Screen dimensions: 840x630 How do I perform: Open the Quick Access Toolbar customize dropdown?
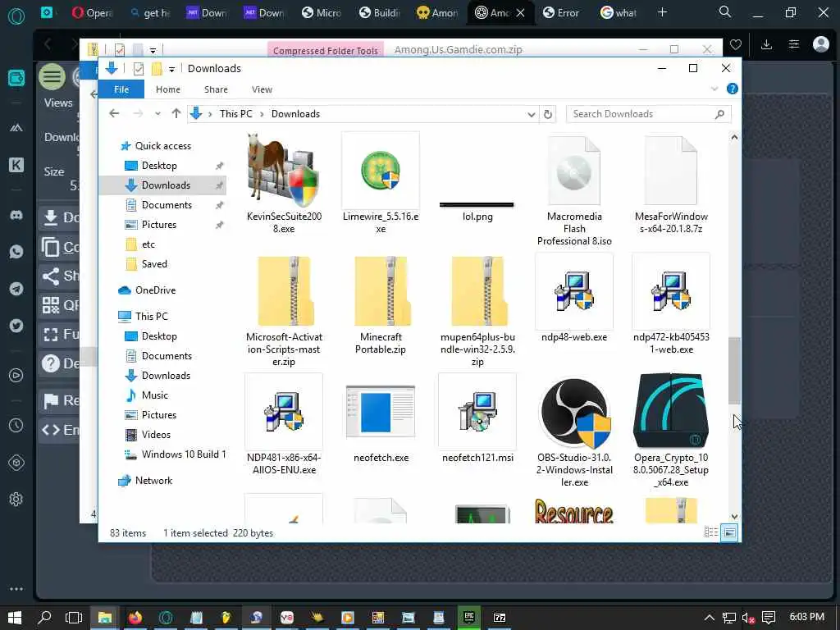tap(171, 69)
